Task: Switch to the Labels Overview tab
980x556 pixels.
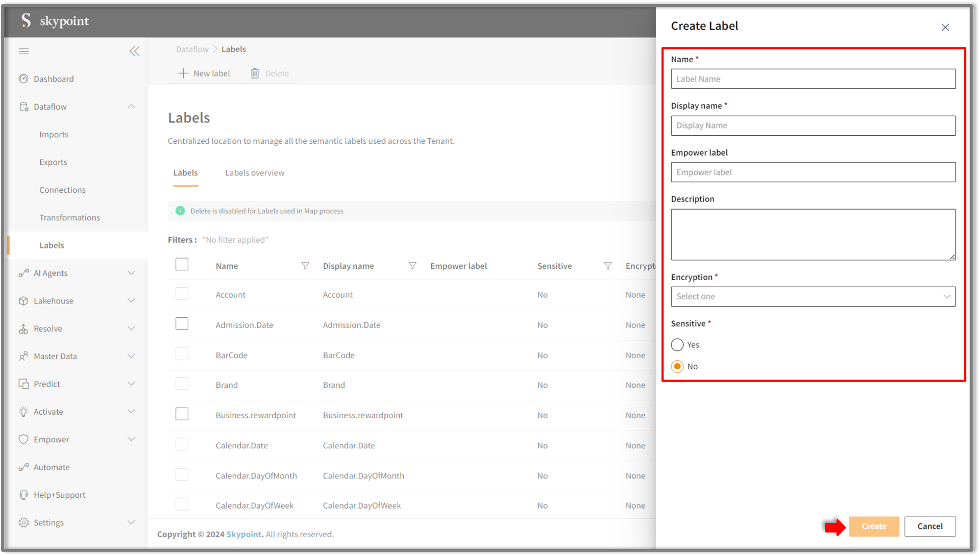Action: coord(255,173)
